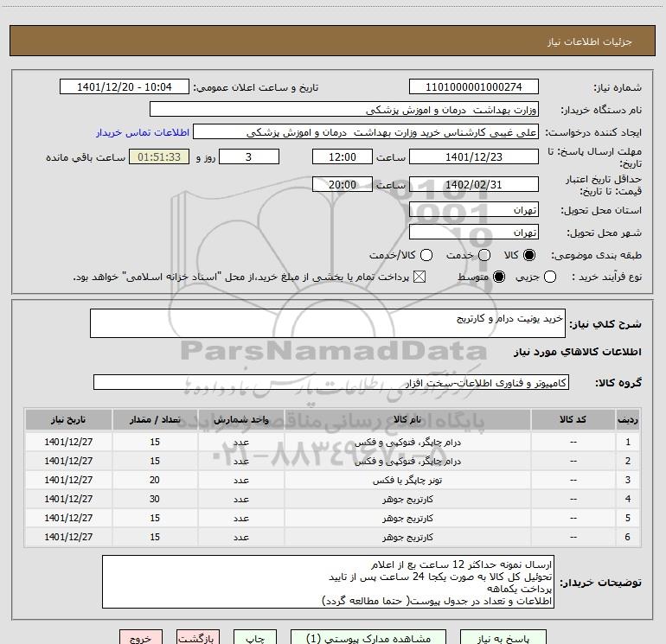Click the بازگشت back button
The image size is (666, 644).
[x=198, y=638]
